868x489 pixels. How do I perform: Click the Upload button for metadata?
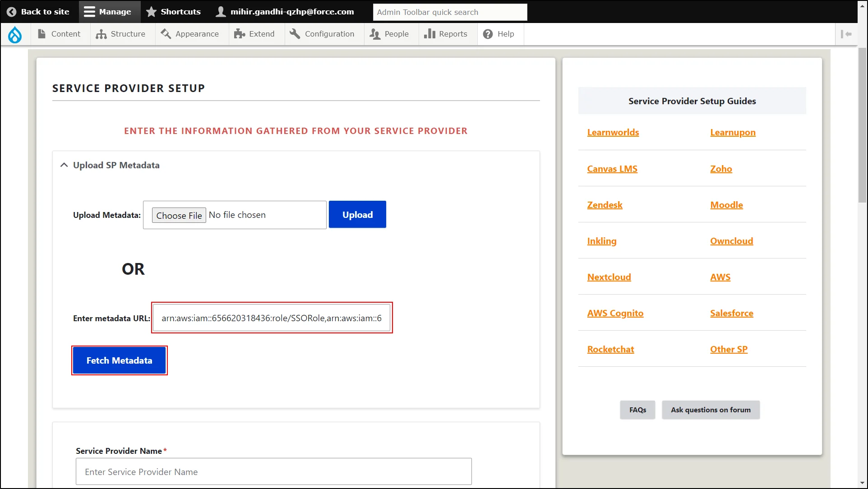358,215
